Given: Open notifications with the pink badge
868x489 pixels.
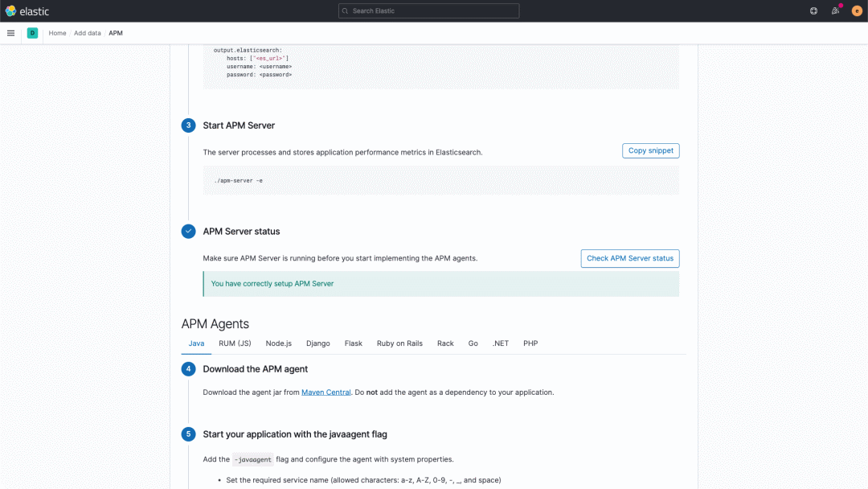Looking at the screenshot, I should pos(836,10).
